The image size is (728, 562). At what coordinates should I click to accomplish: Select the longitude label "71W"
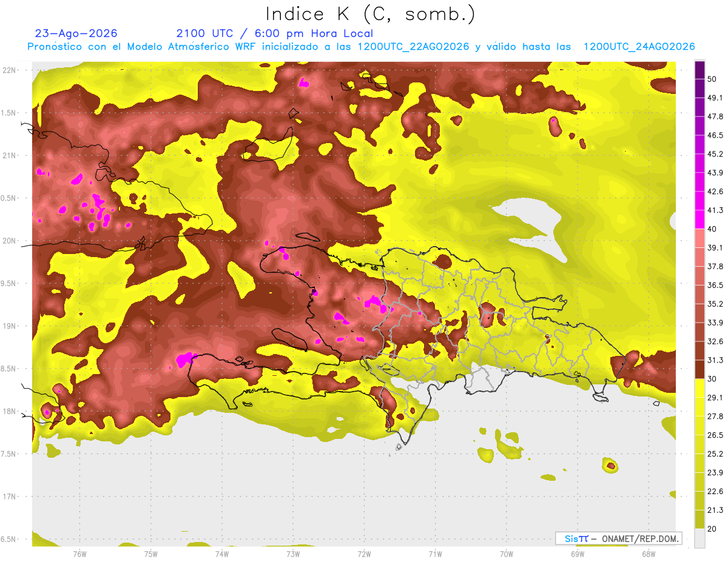pyautogui.click(x=435, y=554)
